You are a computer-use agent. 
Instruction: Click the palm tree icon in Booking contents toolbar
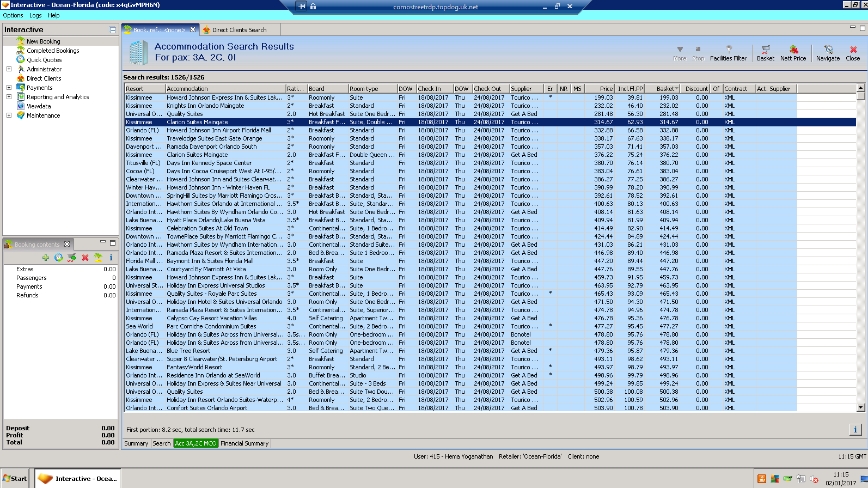98,258
